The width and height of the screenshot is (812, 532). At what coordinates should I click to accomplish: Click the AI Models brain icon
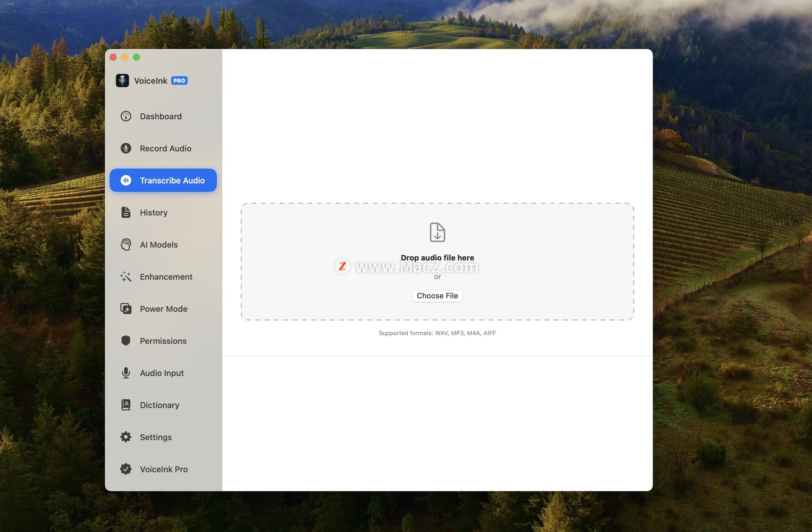pos(126,245)
